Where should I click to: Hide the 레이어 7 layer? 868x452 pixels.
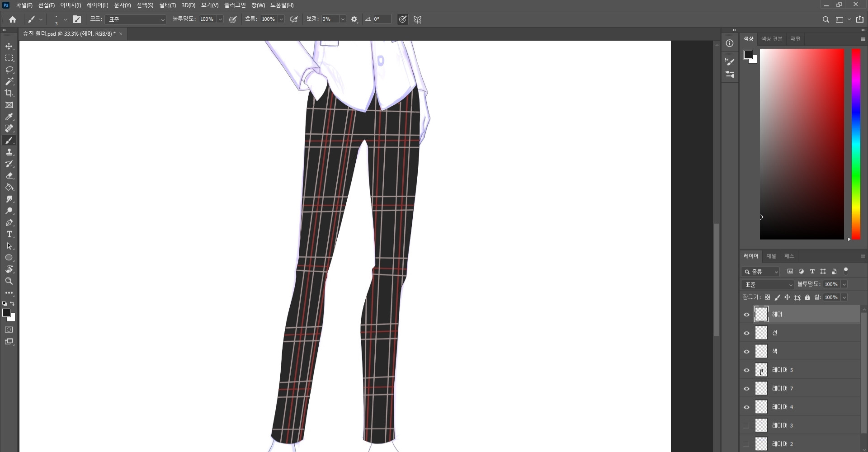[x=746, y=389]
